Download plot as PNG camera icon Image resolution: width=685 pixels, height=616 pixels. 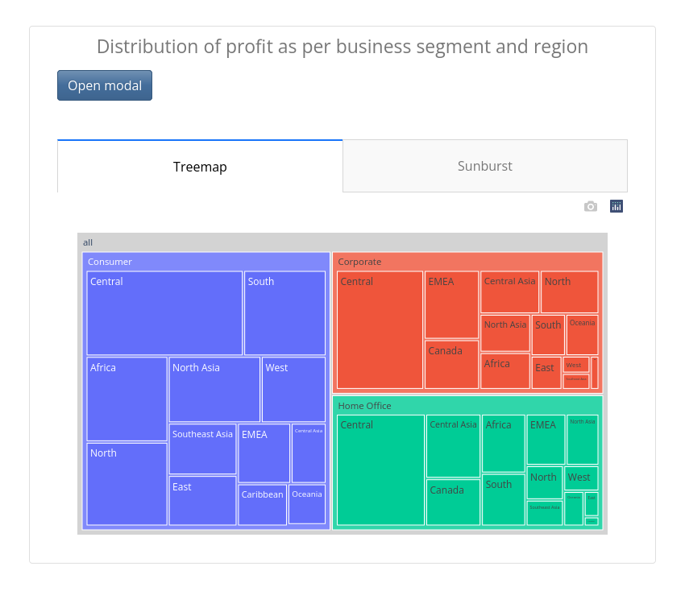pyautogui.click(x=590, y=206)
